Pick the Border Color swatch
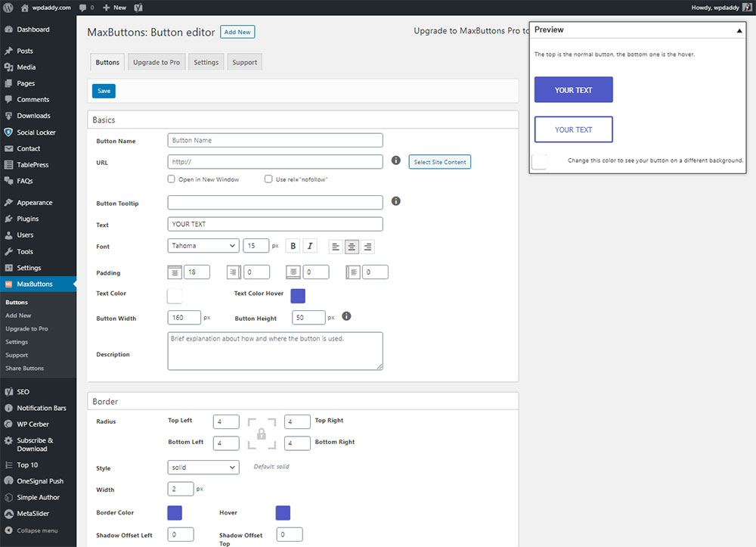This screenshot has height=547, width=756. click(175, 513)
